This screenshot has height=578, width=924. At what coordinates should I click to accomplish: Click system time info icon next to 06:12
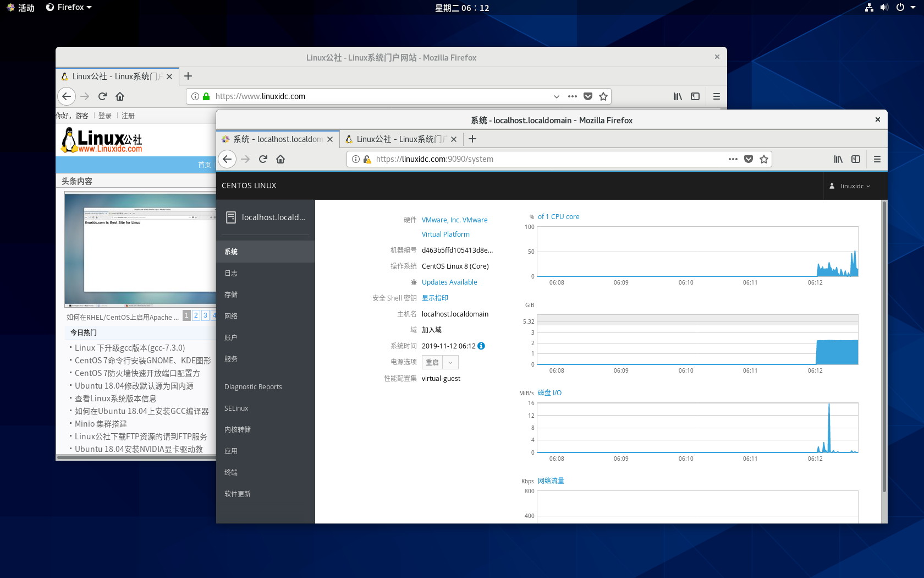pos(481,346)
